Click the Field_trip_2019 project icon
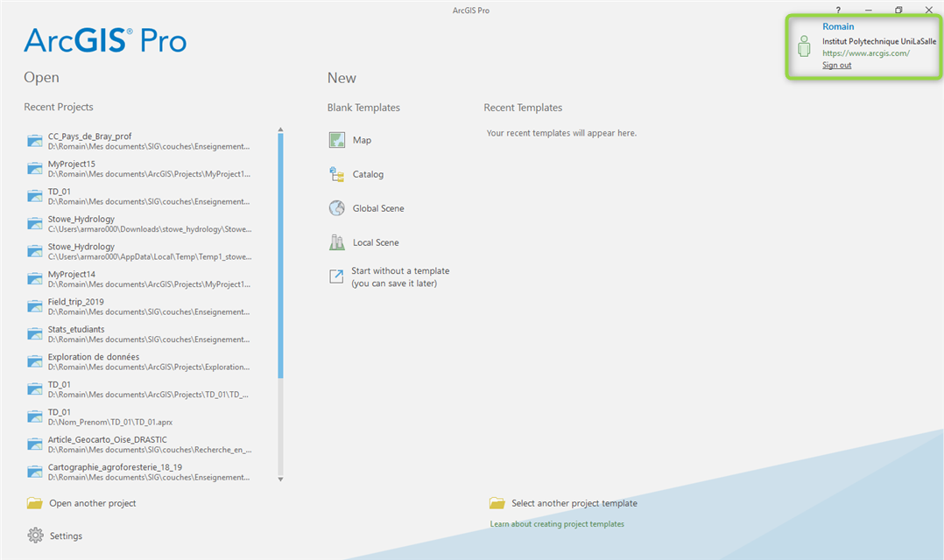 tap(35, 306)
